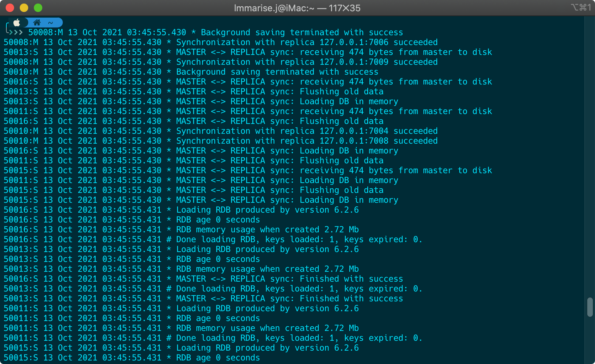Click the 50011:S RDB age 0 seconds line
The image size is (595, 364).
[132, 318]
